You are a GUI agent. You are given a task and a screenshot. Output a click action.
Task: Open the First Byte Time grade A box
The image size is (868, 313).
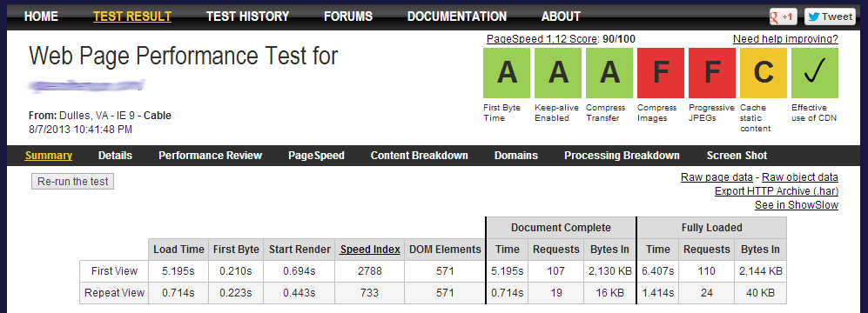point(507,72)
